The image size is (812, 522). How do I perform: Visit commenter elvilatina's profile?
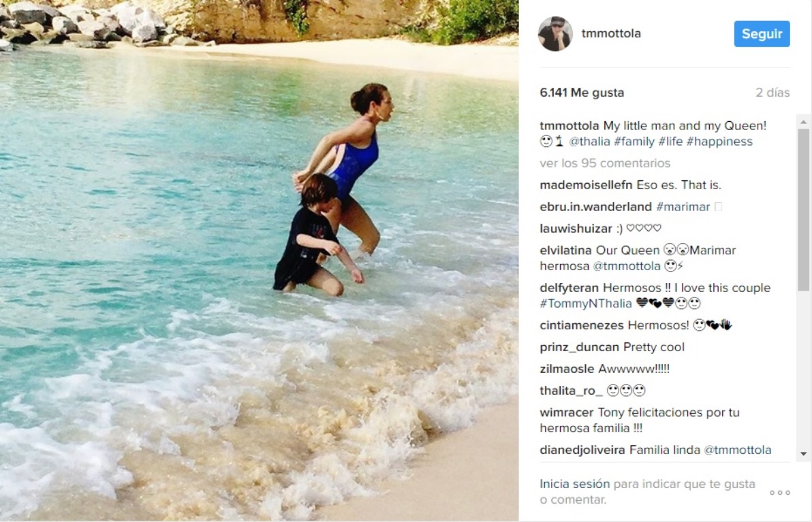coord(565,250)
